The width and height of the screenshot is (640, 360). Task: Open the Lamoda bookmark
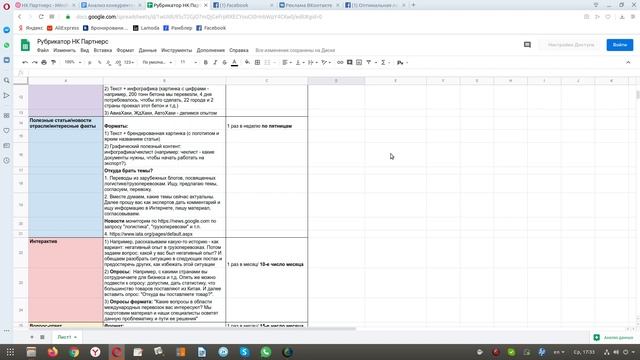[x=146, y=28]
